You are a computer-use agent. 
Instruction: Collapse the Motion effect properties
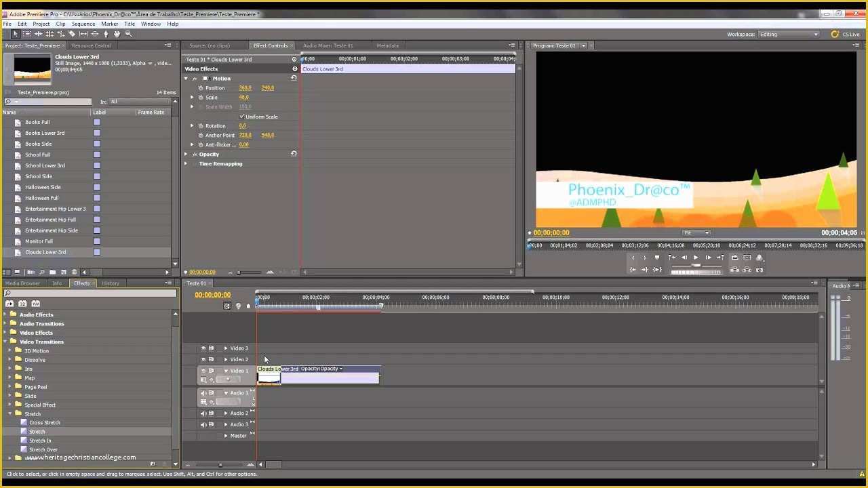tap(186, 79)
